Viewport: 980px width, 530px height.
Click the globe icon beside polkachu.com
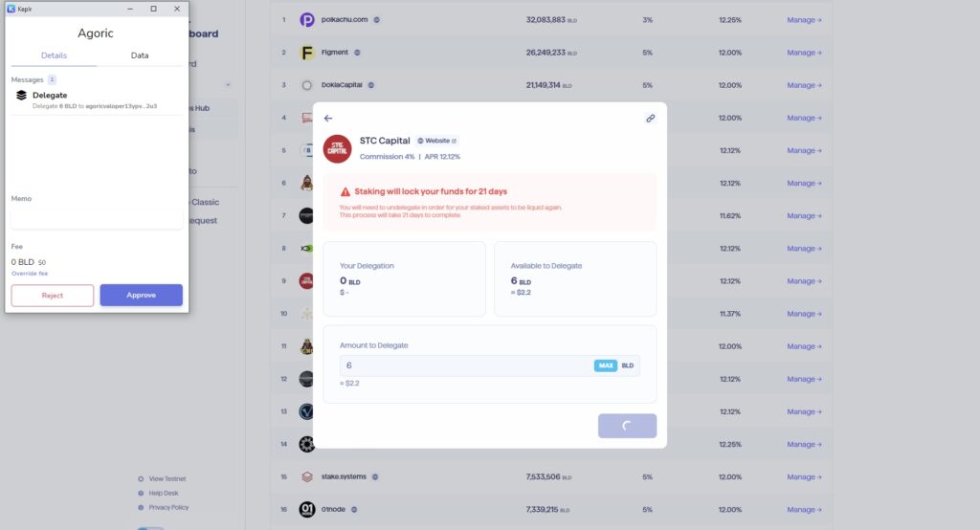click(x=376, y=19)
